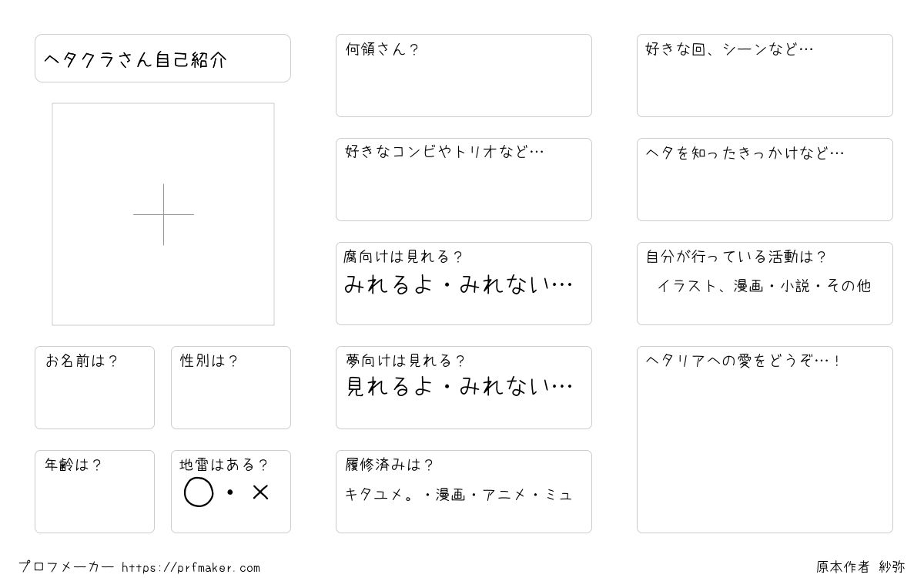Open the https://prfmaker.com link

(191, 568)
